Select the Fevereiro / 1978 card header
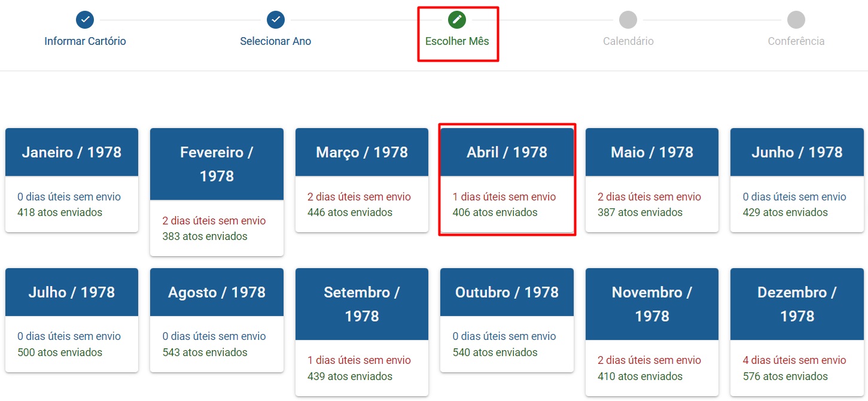The width and height of the screenshot is (868, 401). tap(217, 164)
